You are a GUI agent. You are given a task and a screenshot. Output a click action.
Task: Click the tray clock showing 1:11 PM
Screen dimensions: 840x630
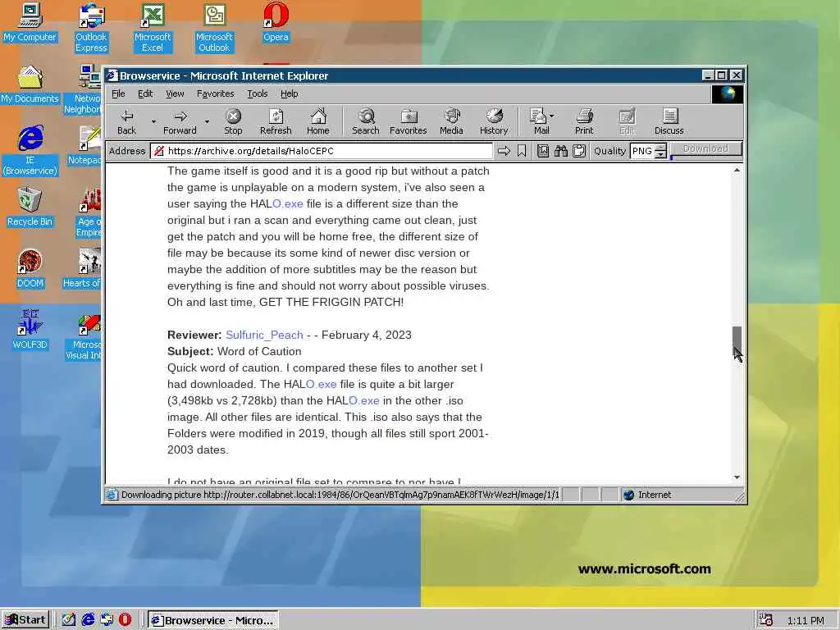click(x=806, y=620)
